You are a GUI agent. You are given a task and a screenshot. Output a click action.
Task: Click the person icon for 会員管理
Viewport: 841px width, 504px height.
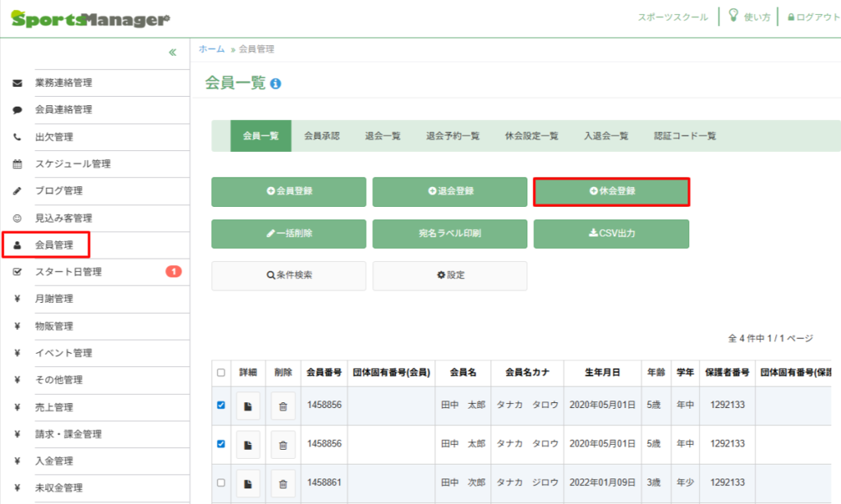point(17,245)
